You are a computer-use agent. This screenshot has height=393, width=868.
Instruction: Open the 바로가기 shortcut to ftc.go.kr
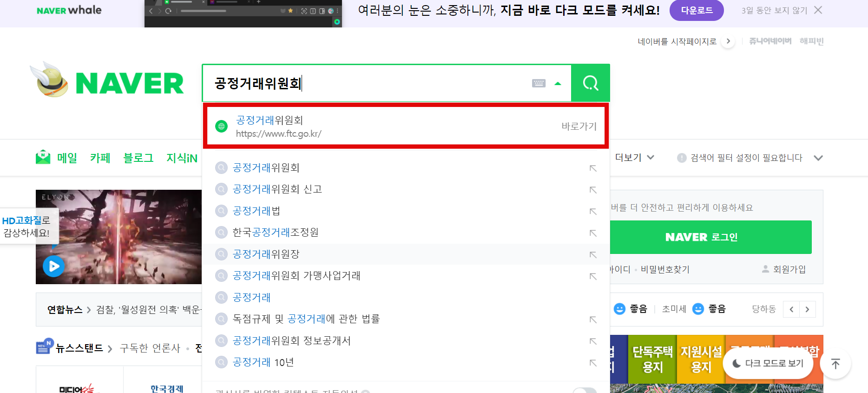click(579, 126)
